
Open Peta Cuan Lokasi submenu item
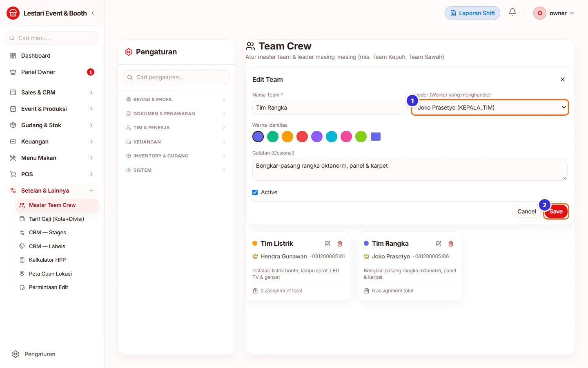point(57,274)
